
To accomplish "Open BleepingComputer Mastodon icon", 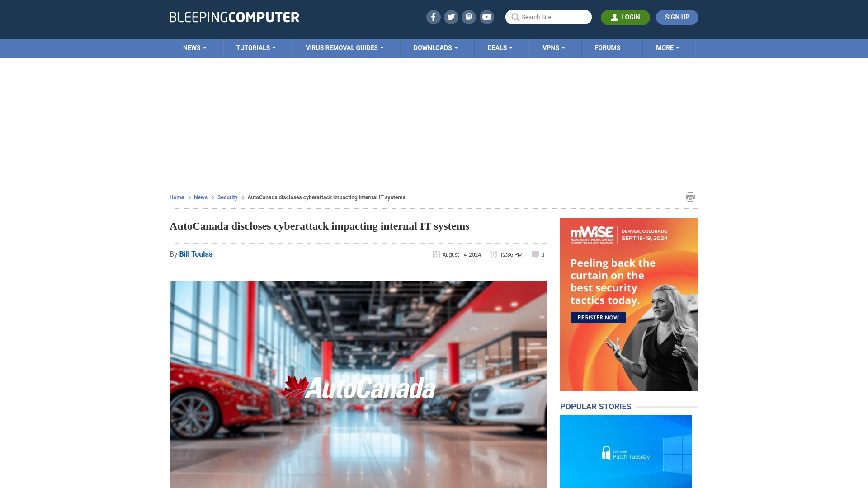I will [x=469, y=17].
